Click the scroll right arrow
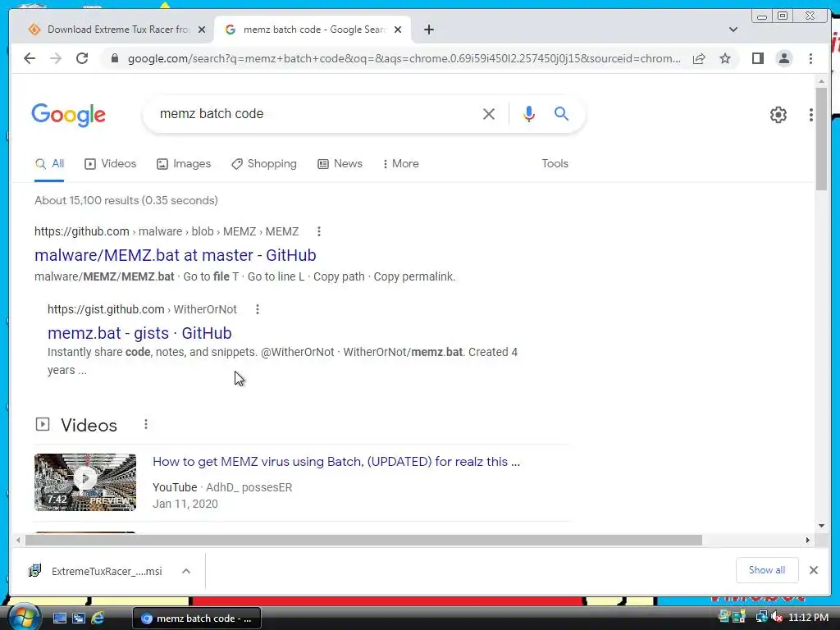 (808, 540)
